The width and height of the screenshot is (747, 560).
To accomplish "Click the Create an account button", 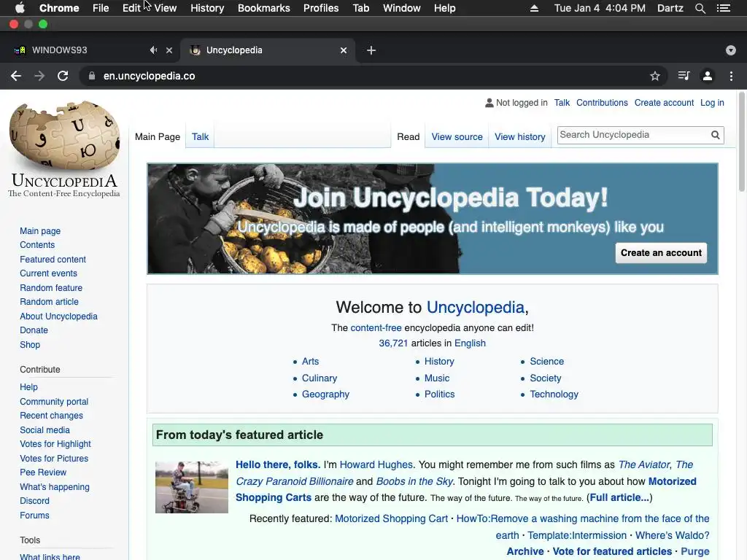I will pos(661,253).
